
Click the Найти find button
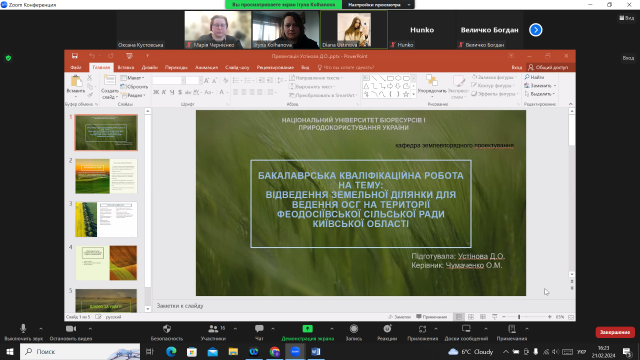click(534, 77)
